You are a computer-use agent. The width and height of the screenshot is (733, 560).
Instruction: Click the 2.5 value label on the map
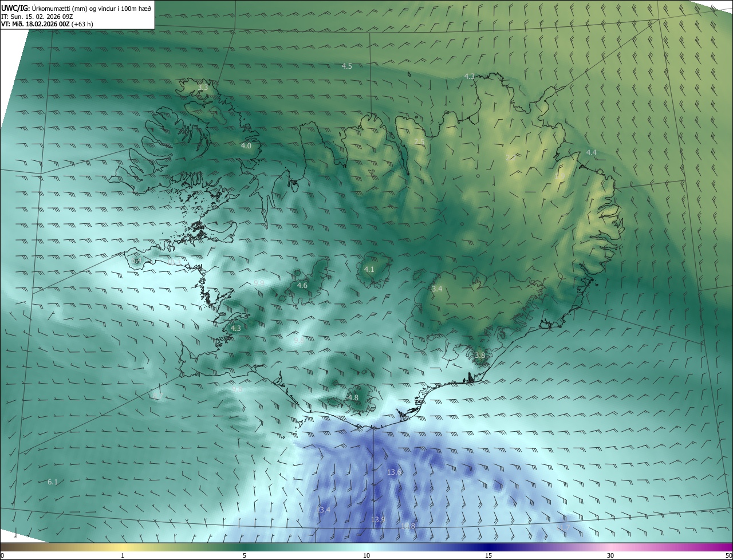[x=419, y=141]
